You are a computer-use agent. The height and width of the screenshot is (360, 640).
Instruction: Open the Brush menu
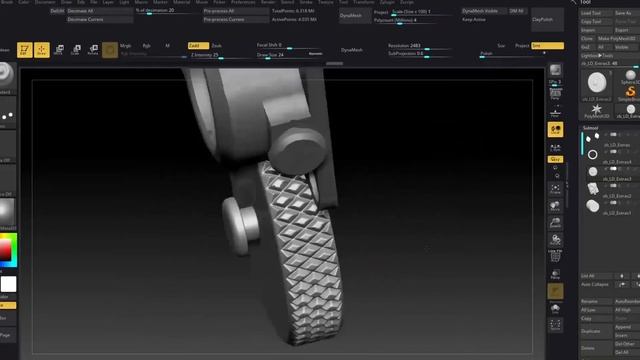(x=7, y=2)
